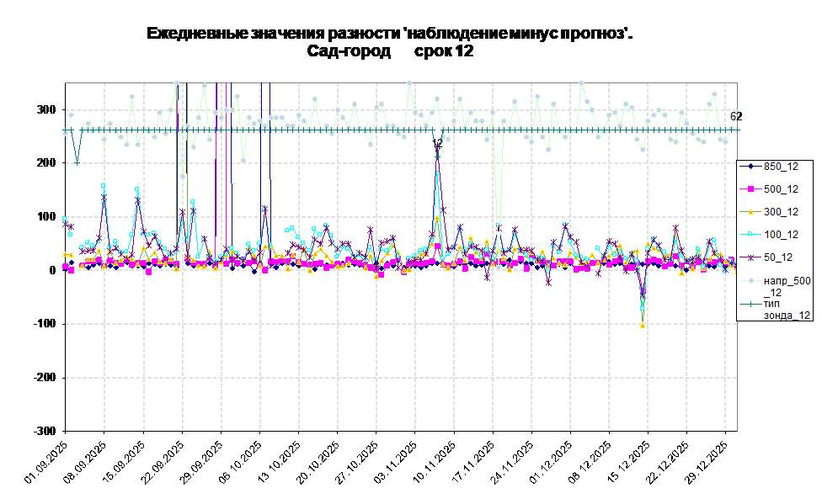The width and height of the screenshot is (822, 504).
Task: Select the 100_12 legend label text
Action: [781, 235]
